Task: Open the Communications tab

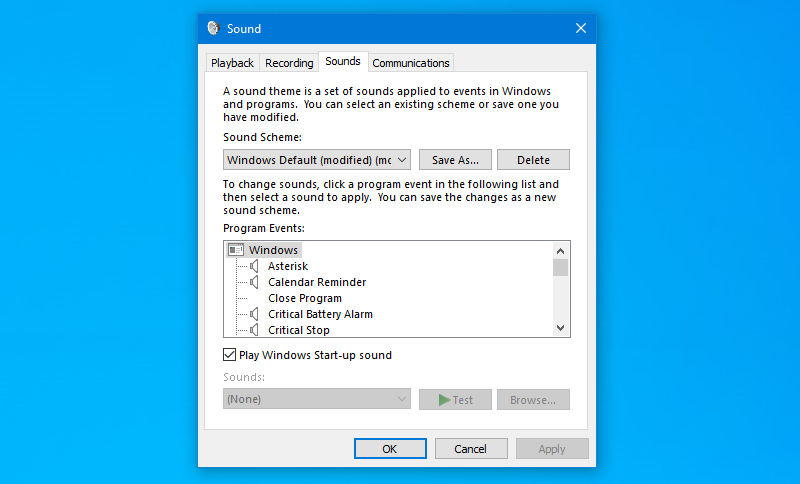Action: [x=411, y=63]
